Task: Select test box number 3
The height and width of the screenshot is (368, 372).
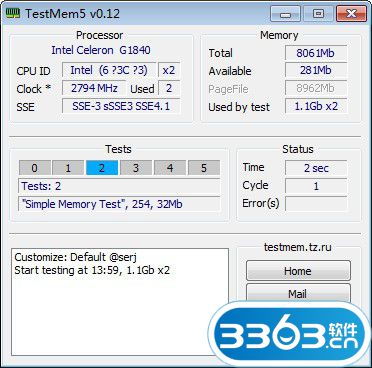Action: (x=136, y=168)
